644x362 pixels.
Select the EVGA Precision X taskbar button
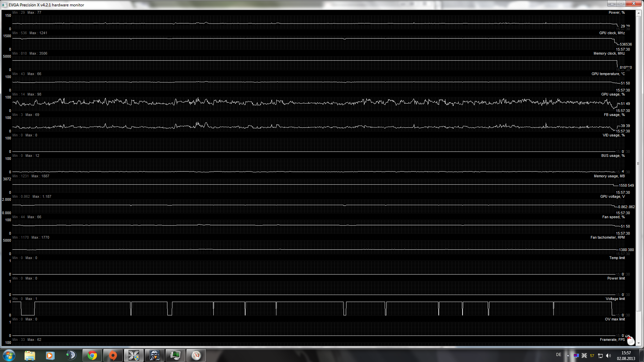[x=134, y=355]
